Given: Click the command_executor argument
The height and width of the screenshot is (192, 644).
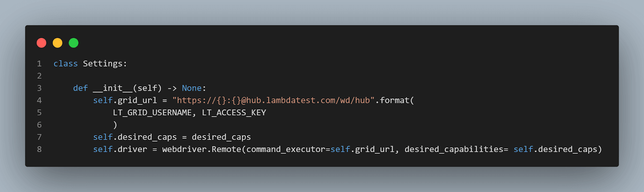Looking at the screenshot, I should 286,149.
